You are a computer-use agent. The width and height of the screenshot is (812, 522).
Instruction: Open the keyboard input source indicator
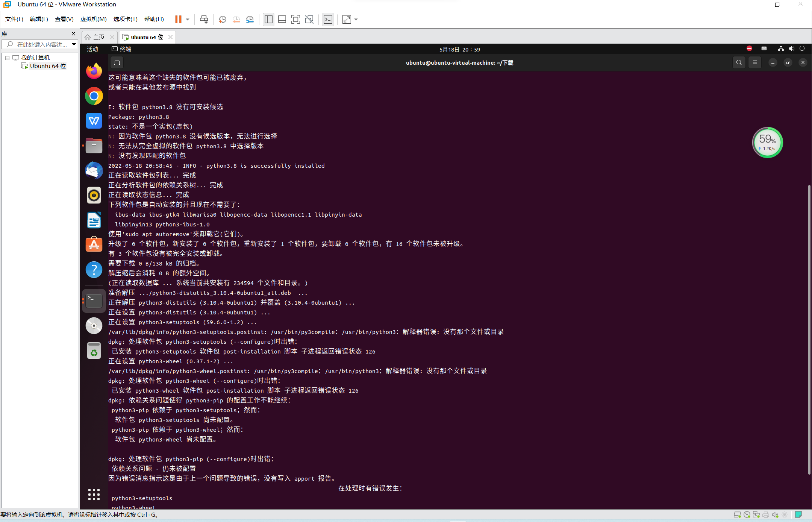(x=764, y=49)
